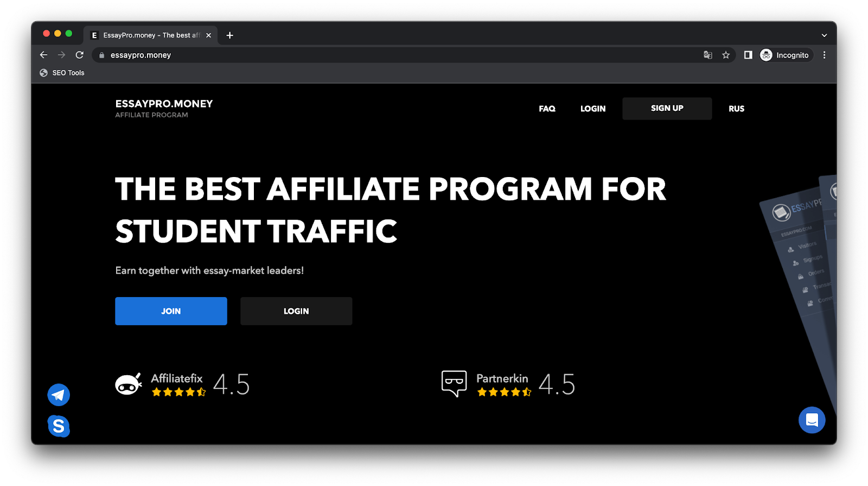
Task: Toggle the browser side panel
Action: [748, 55]
